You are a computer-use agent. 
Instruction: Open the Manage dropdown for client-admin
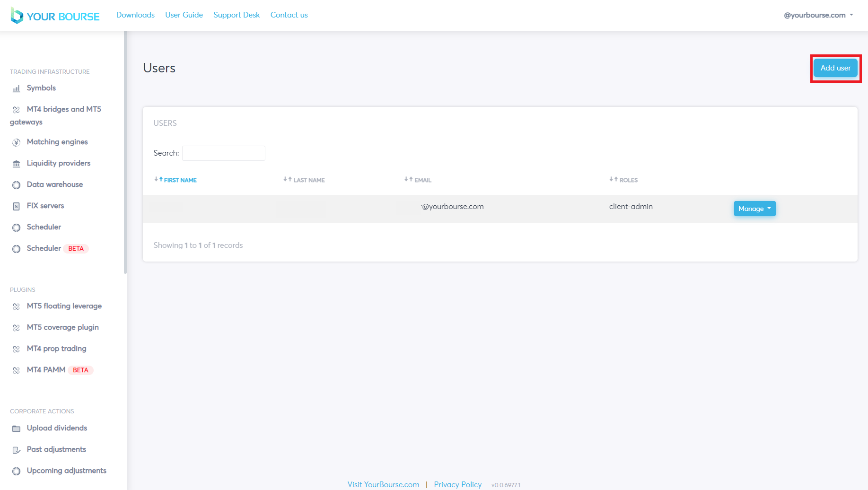click(754, 209)
